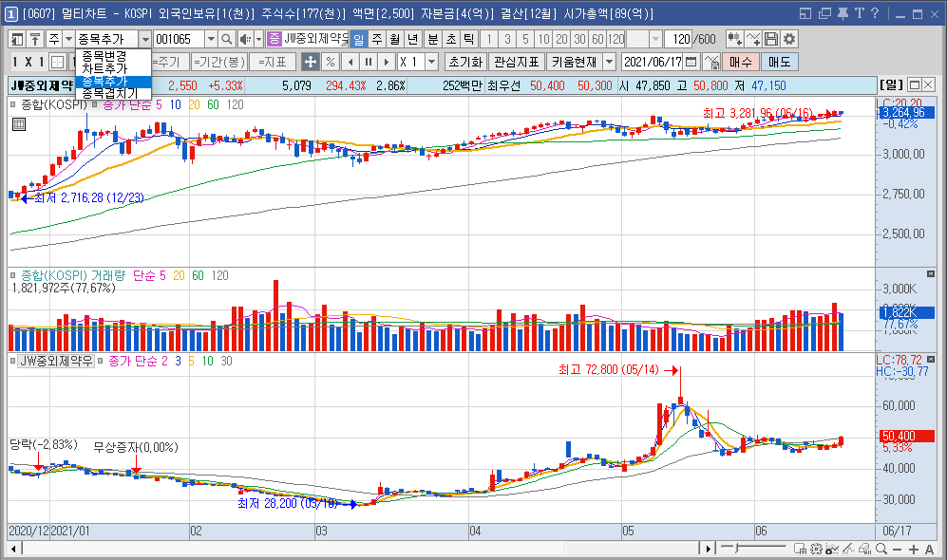Toggle the left side panel icon
This screenshot has height=560, width=947.
point(17,39)
